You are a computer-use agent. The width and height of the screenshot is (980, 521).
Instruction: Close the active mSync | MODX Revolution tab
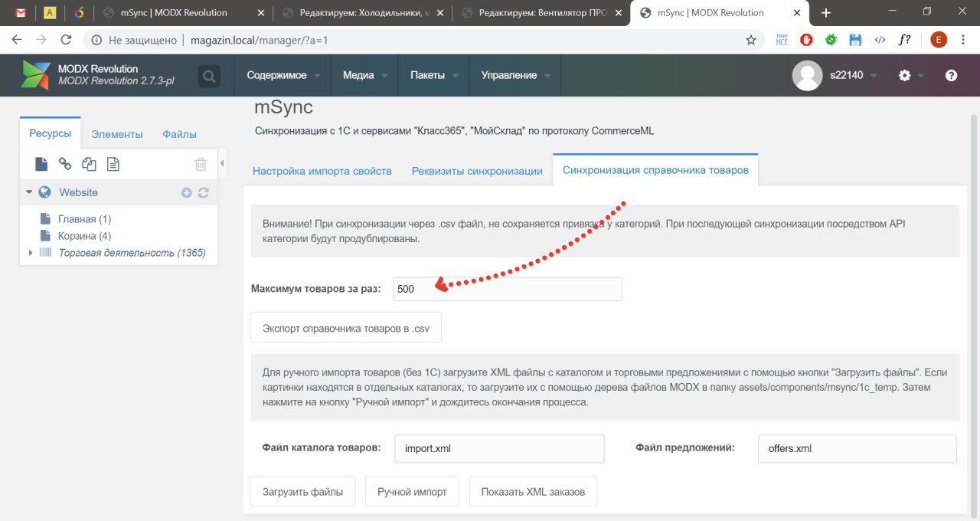797,12
